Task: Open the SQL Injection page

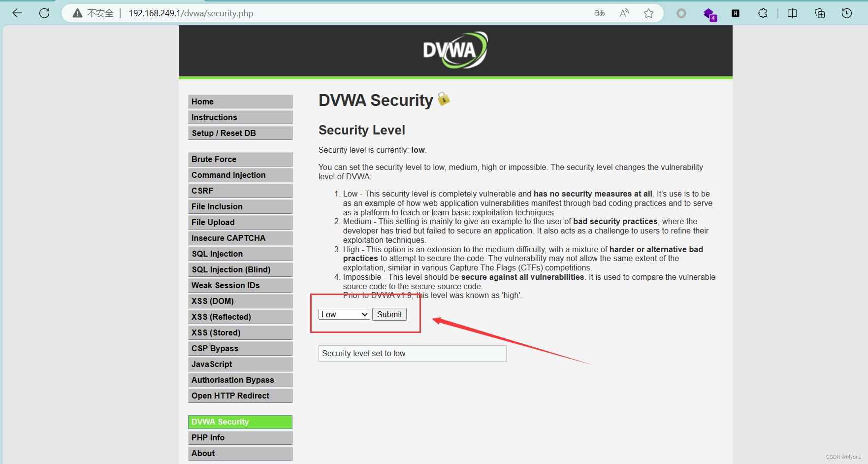Action: click(240, 254)
